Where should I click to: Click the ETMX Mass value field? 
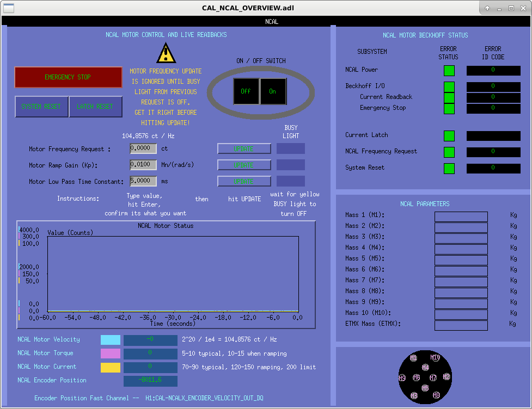click(461, 325)
